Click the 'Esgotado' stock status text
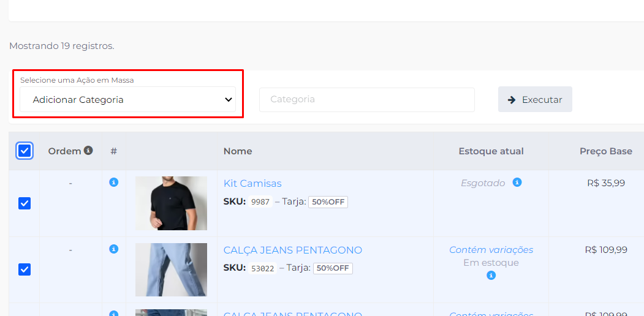Screen dimensions: 644x316 [x=483, y=183]
